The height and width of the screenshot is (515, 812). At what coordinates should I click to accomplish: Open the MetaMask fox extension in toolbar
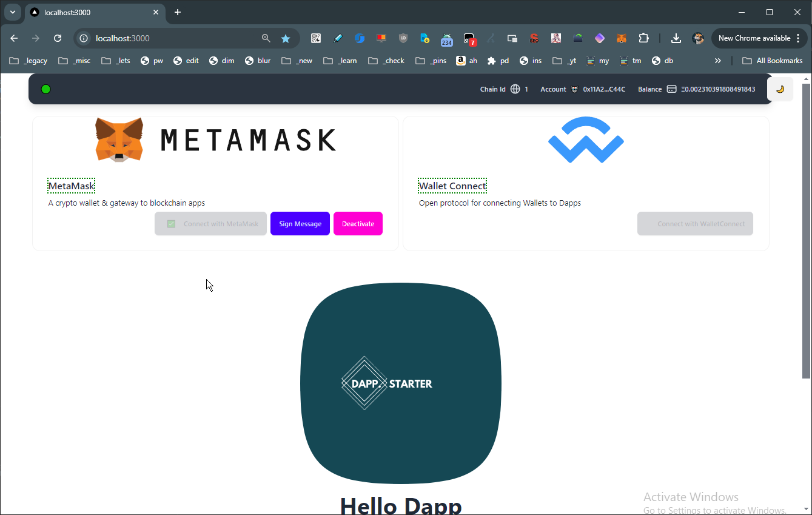[x=622, y=38]
